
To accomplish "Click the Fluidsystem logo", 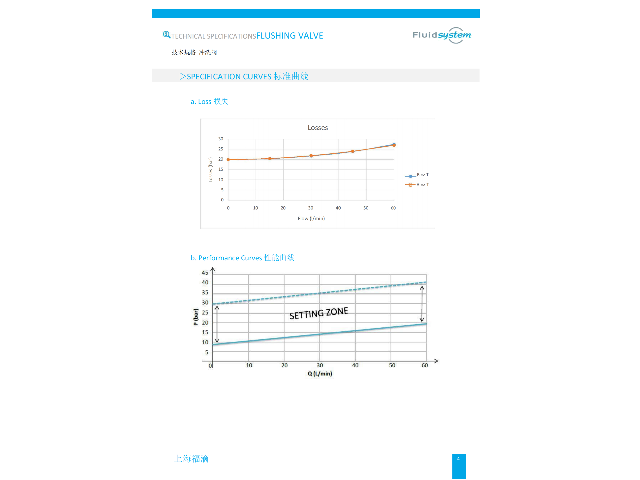I will click(x=441, y=35).
